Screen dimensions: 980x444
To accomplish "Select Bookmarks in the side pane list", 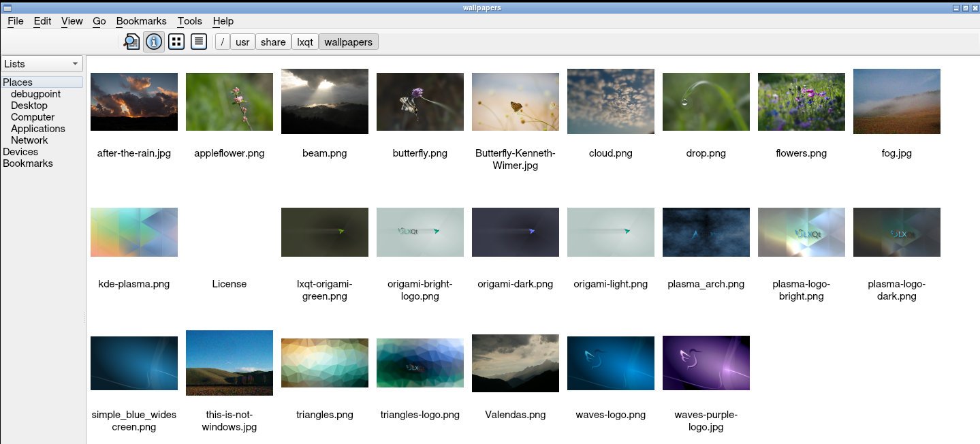I will pyautogui.click(x=28, y=163).
